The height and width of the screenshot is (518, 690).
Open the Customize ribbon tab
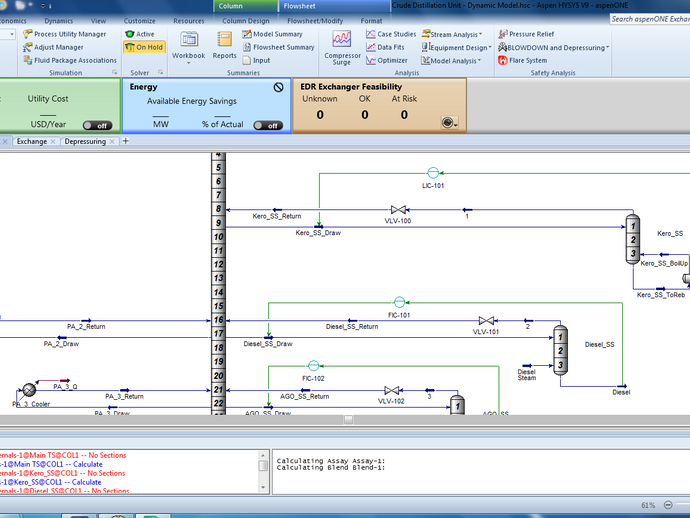pyautogui.click(x=139, y=21)
